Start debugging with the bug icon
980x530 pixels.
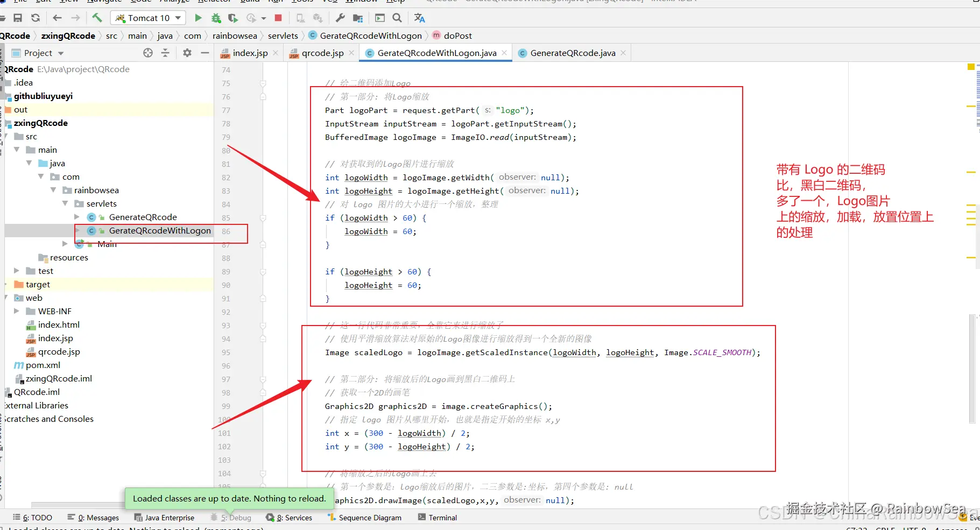coord(216,18)
